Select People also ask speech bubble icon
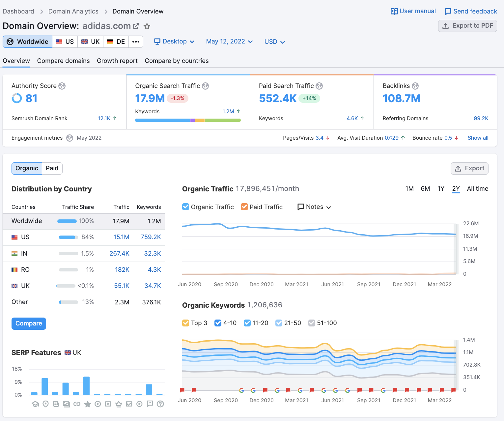This screenshot has height=421, width=504. [150, 404]
